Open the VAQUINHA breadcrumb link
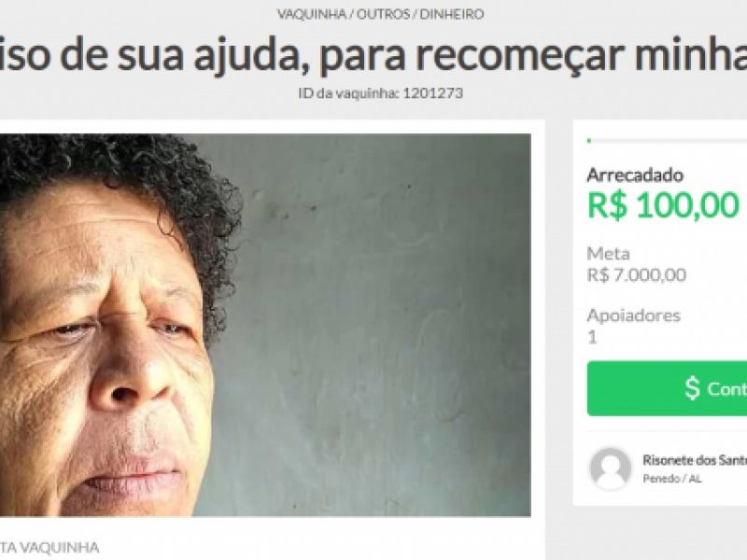Viewport: 747px width, 560px height. pos(312,14)
